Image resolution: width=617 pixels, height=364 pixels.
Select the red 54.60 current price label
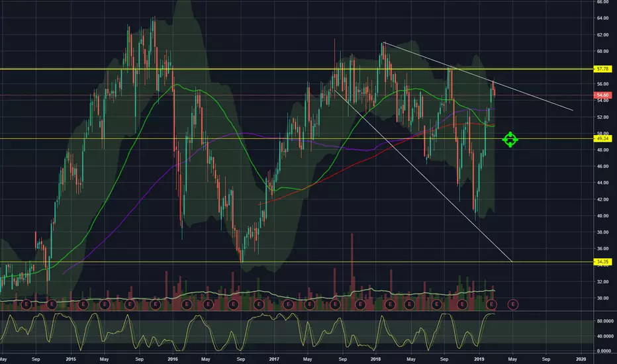click(x=602, y=95)
